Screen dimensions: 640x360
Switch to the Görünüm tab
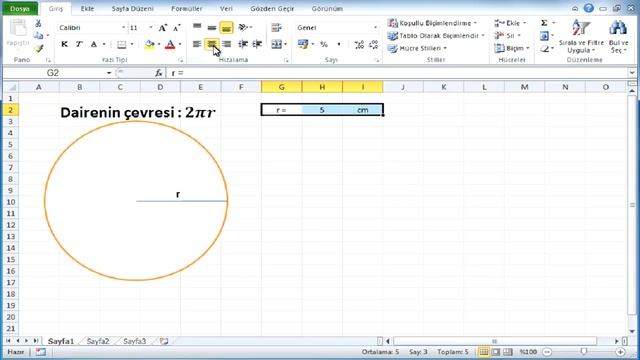click(327, 9)
